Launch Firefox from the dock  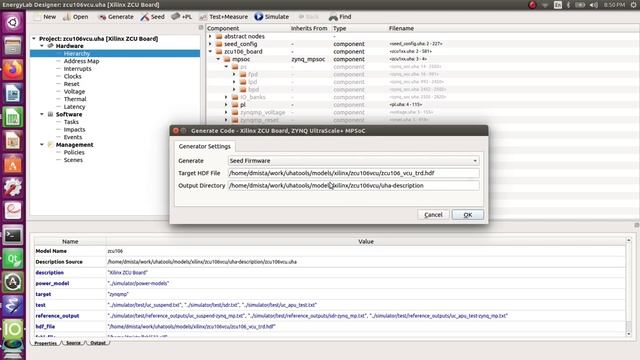point(13,69)
